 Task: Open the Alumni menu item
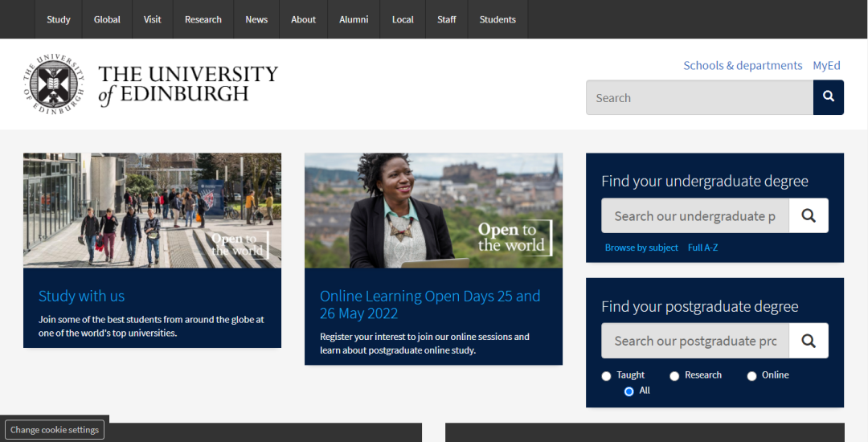click(354, 19)
